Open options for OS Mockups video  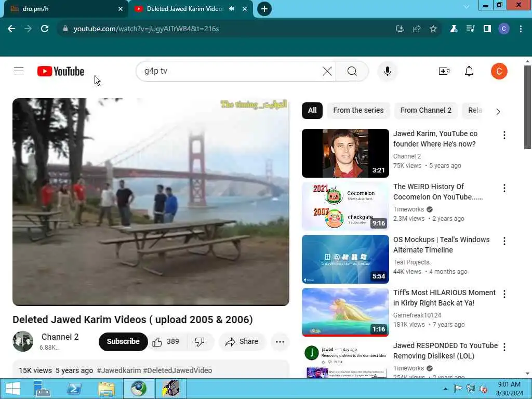[x=504, y=241]
